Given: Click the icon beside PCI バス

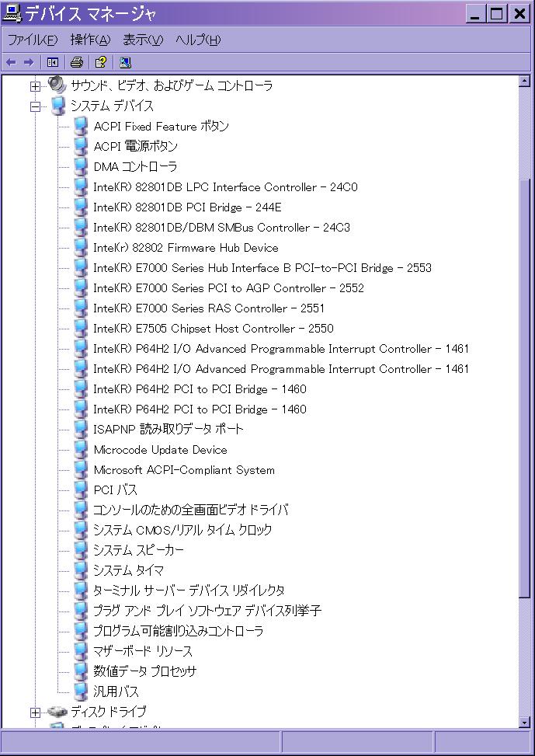Looking at the screenshot, I should point(80,489).
